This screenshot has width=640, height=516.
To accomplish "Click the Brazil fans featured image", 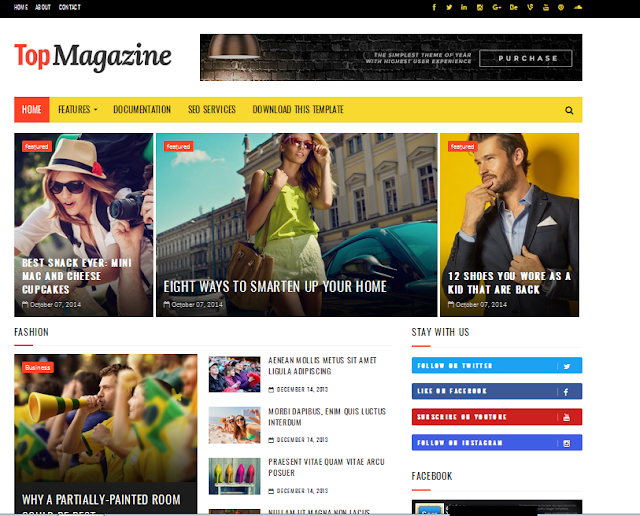I will 106,418.
